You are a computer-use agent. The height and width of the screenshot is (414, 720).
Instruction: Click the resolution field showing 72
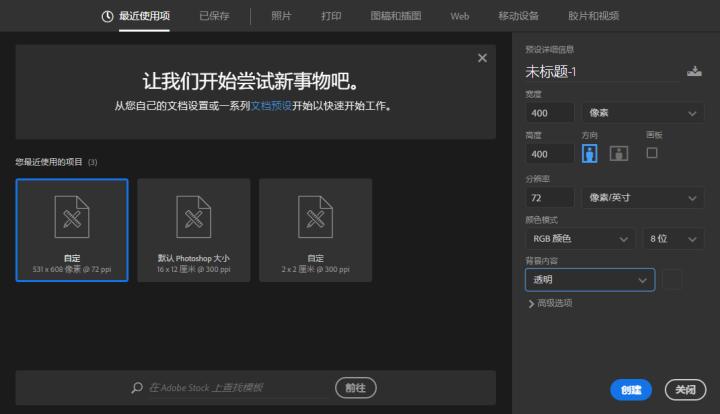pyautogui.click(x=550, y=198)
